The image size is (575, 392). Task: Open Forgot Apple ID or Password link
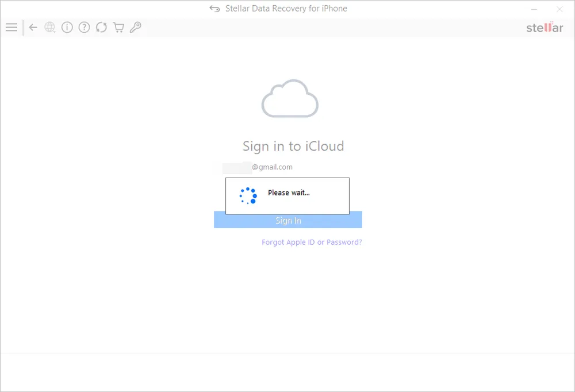(x=312, y=242)
